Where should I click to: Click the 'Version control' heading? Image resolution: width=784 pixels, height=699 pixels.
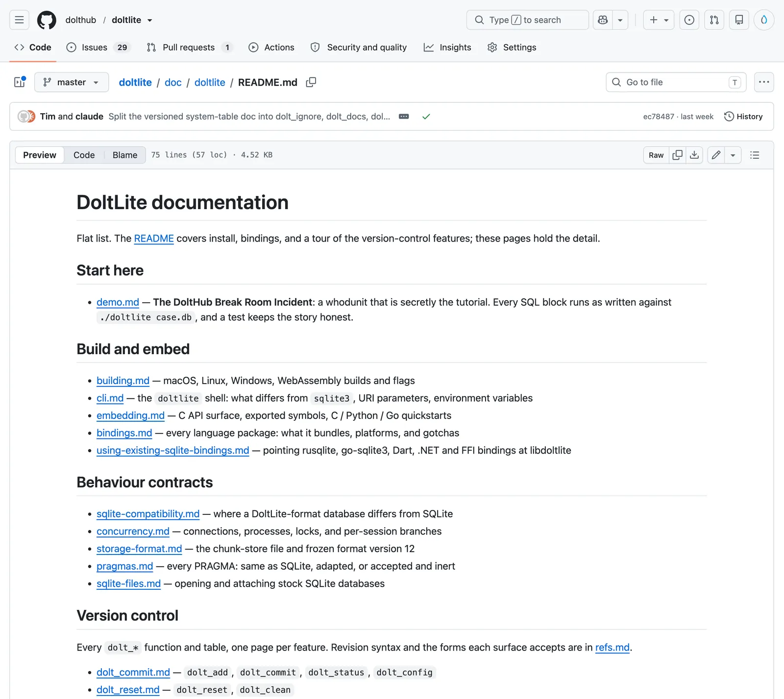pos(127,616)
